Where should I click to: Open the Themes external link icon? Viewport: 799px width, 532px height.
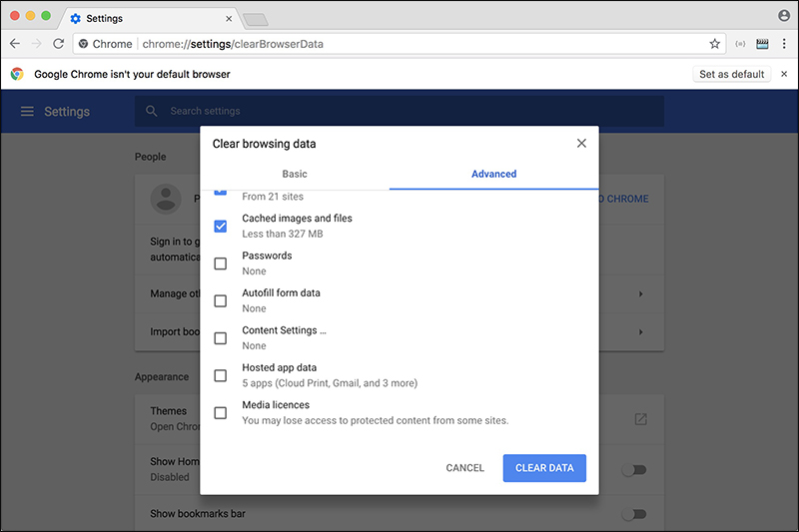point(640,419)
